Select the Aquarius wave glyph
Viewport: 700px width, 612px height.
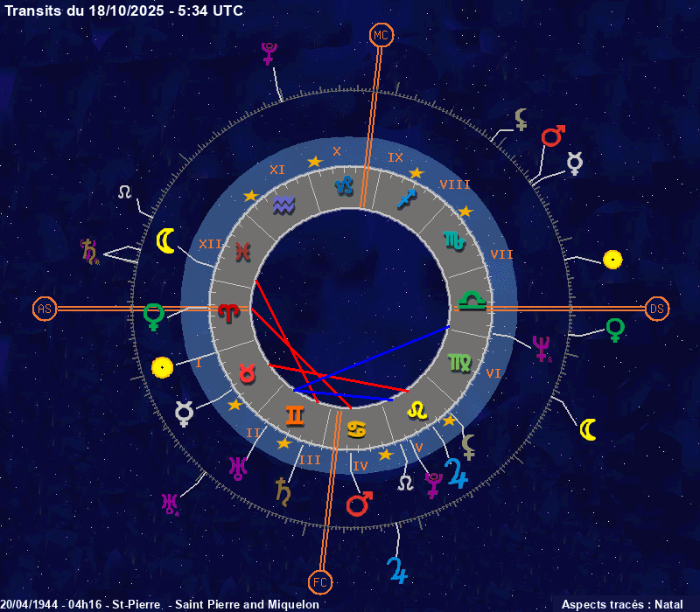click(283, 205)
